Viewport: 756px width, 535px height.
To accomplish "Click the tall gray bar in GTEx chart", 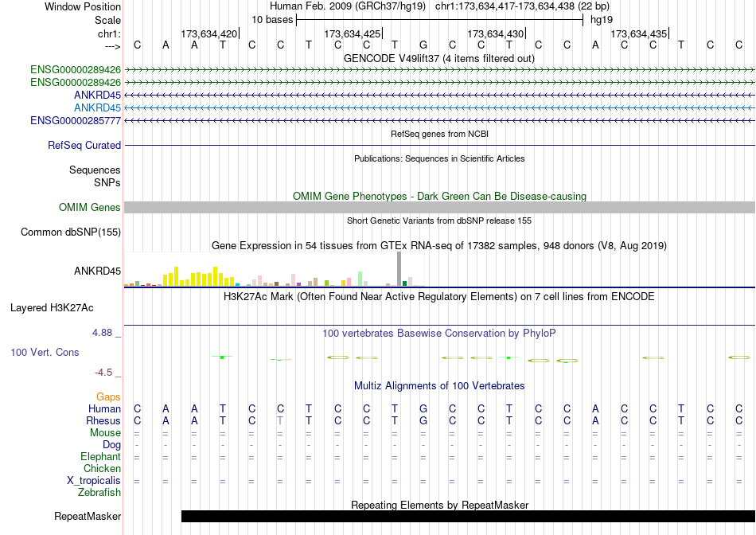I will click(x=399, y=269).
